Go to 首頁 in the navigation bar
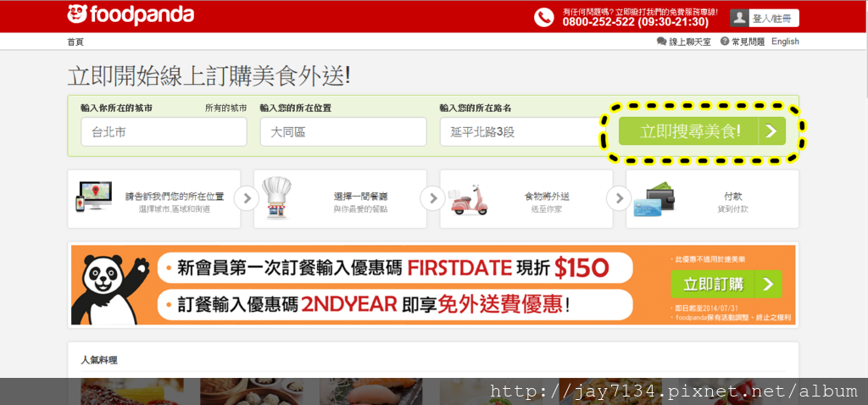This screenshot has width=868, height=405. 75,42
